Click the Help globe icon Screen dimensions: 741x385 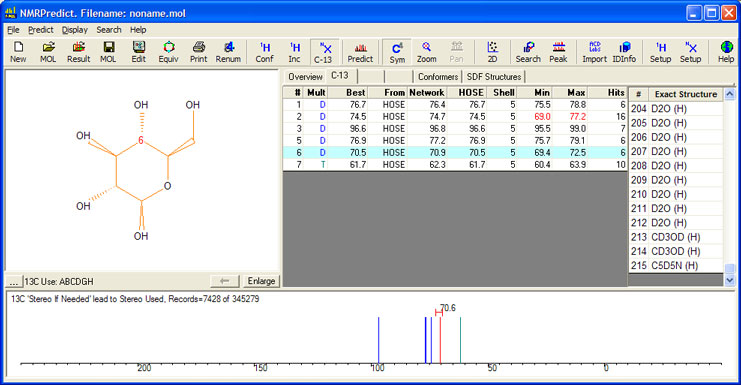pos(726,52)
